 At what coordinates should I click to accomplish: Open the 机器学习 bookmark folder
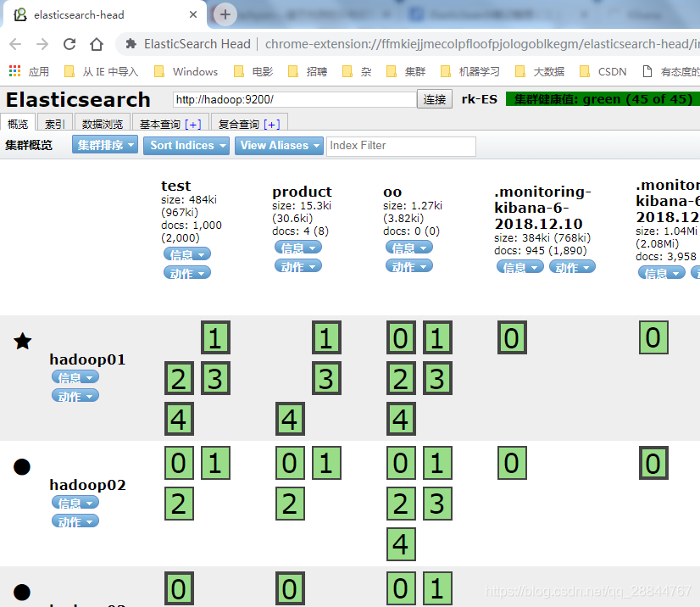point(470,71)
